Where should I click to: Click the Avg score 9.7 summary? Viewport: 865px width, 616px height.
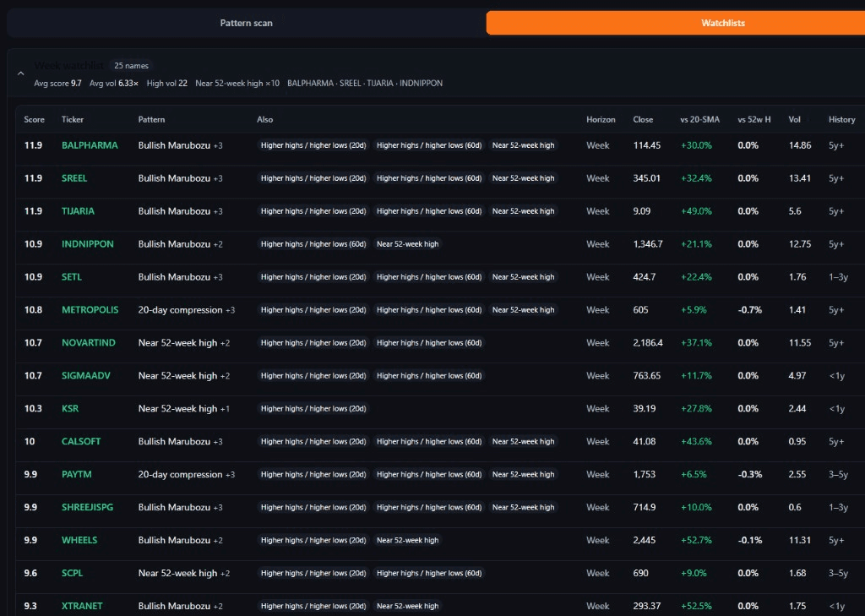(x=57, y=84)
